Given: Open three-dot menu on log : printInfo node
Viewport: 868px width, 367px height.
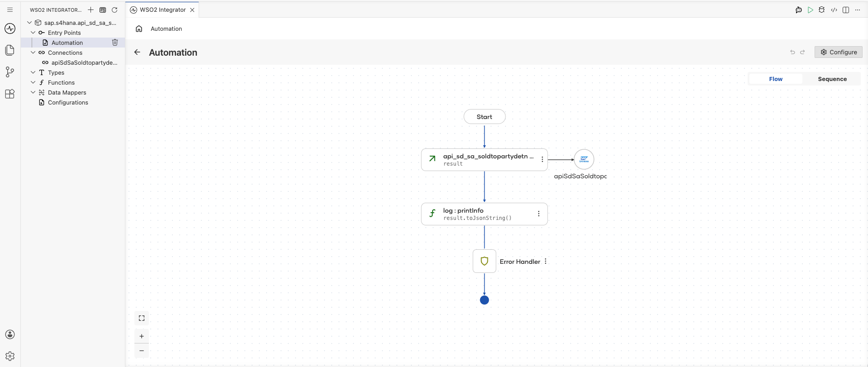Looking at the screenshot, I should coord(539,214).
